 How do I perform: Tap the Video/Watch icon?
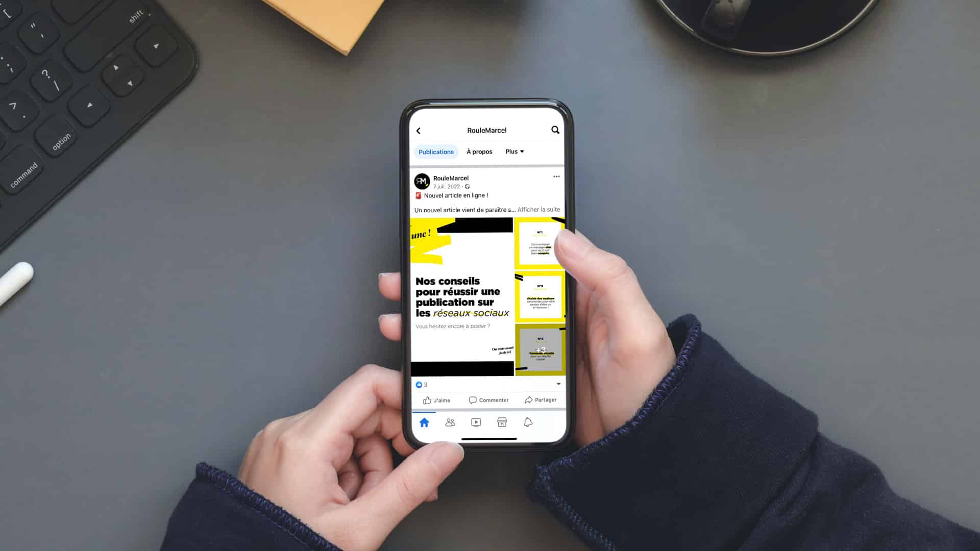[476, 422]
